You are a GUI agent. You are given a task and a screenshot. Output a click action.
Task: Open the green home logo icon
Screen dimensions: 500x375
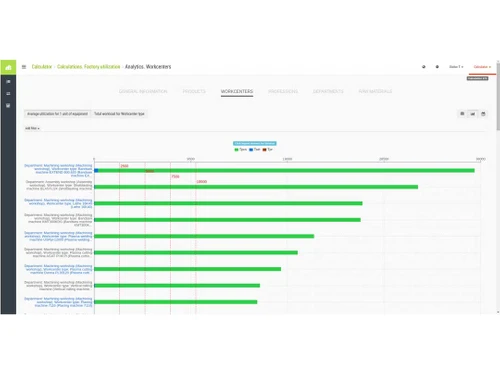tap(8, 67)
